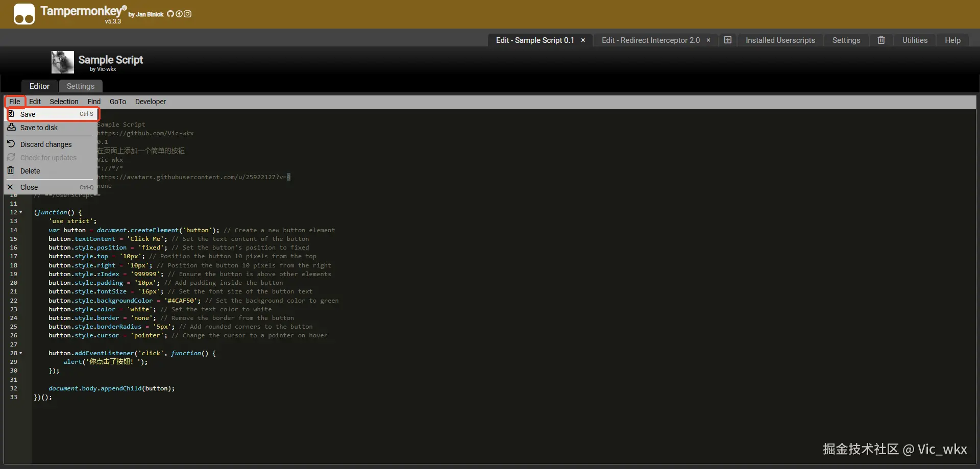Click the Tampermonkey logo
Screen dimensions: 980x469
click(23, 14)
